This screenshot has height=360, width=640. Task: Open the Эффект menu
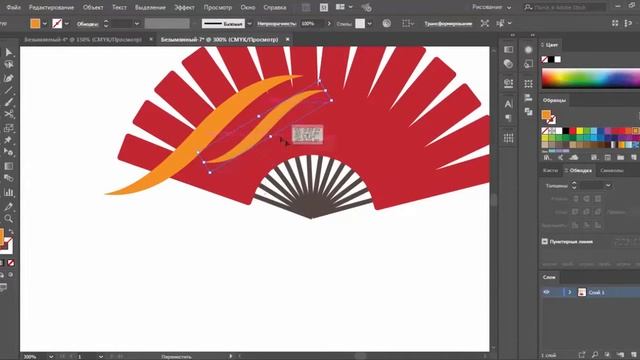184,7
